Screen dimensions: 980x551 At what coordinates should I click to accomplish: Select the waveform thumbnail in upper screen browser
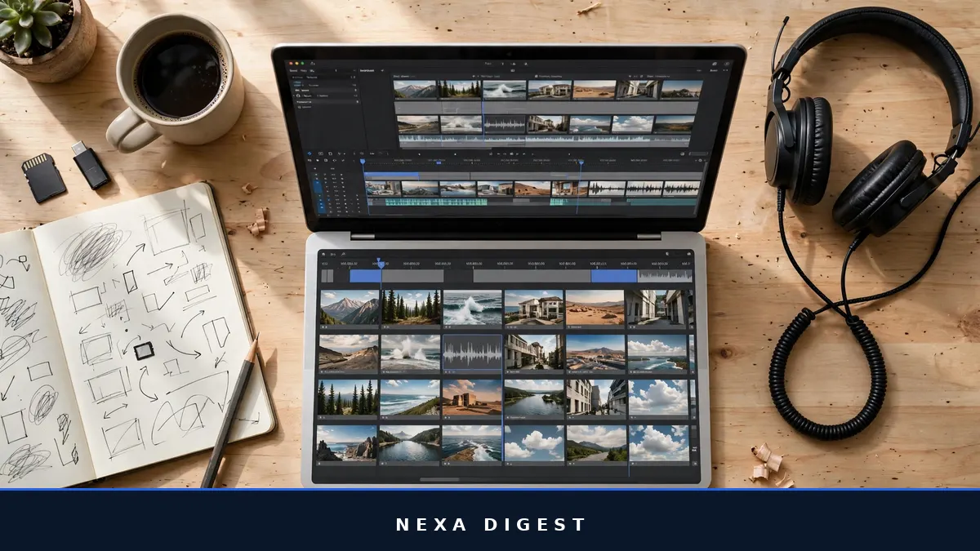(505, 123)
